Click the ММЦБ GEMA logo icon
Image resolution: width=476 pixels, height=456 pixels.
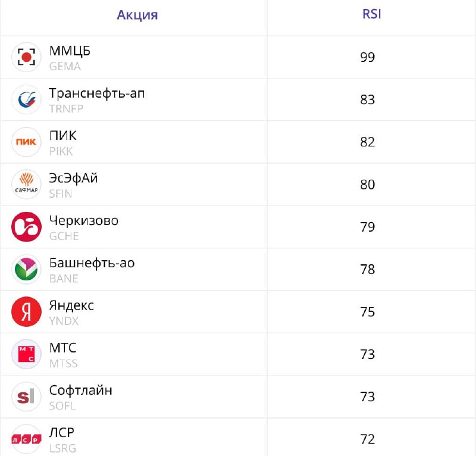[x=26, y=57]
